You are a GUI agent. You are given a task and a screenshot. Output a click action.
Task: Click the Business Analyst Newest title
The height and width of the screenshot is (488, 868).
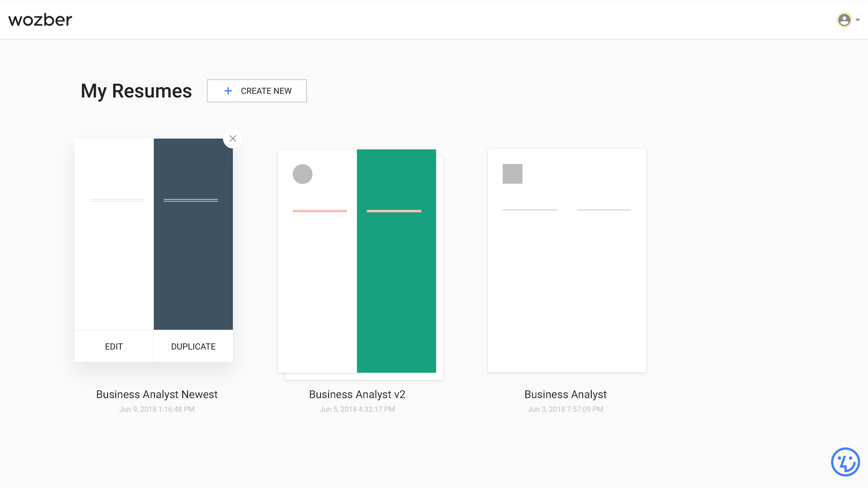(x=157, y=394)
